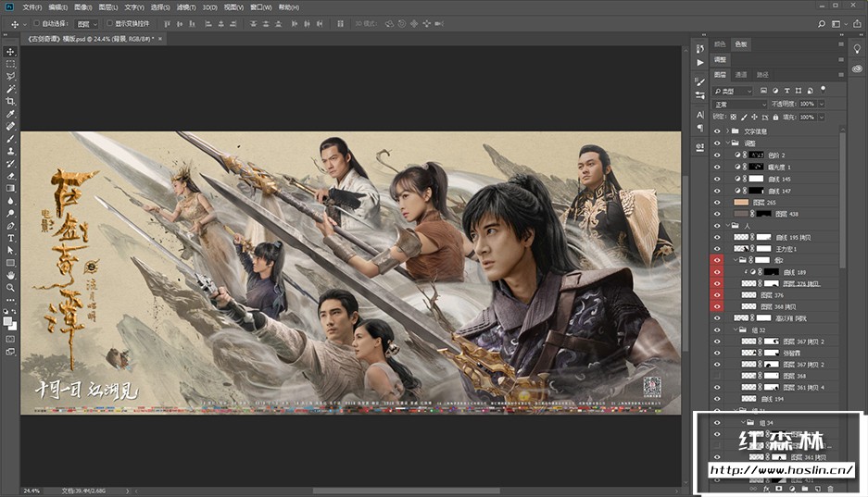Select the History Brush tool
The image size is (868, 497).
[10, 164]
